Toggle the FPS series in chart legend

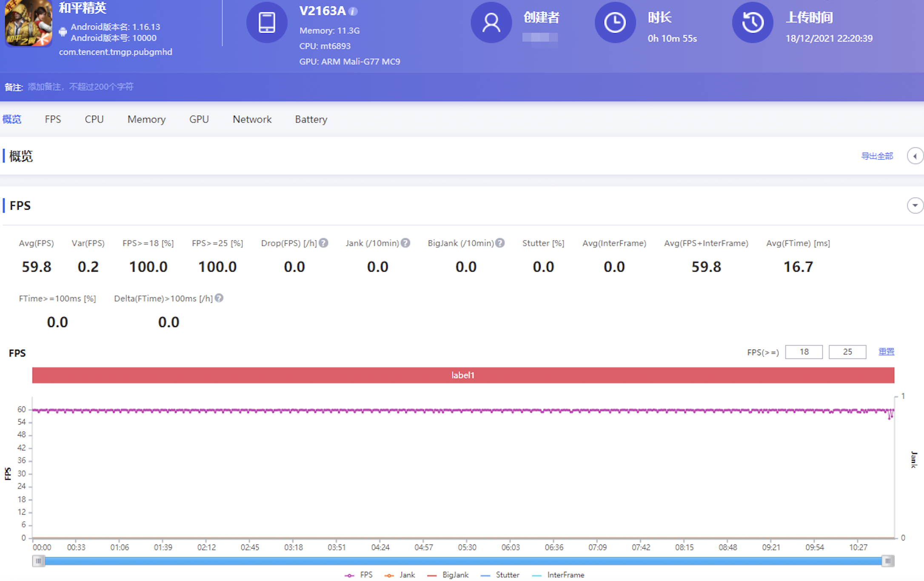(x=359, y=575)
